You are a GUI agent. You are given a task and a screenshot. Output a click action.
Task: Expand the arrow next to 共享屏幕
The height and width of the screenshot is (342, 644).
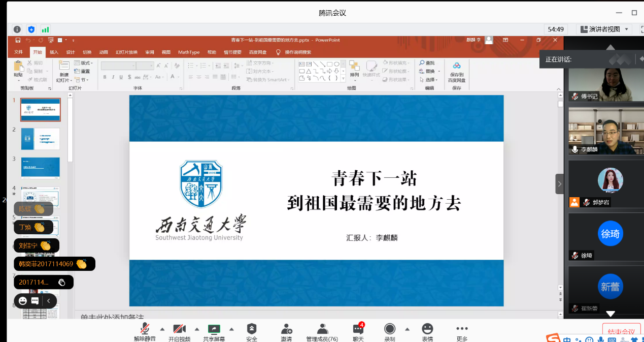point(231,329)
